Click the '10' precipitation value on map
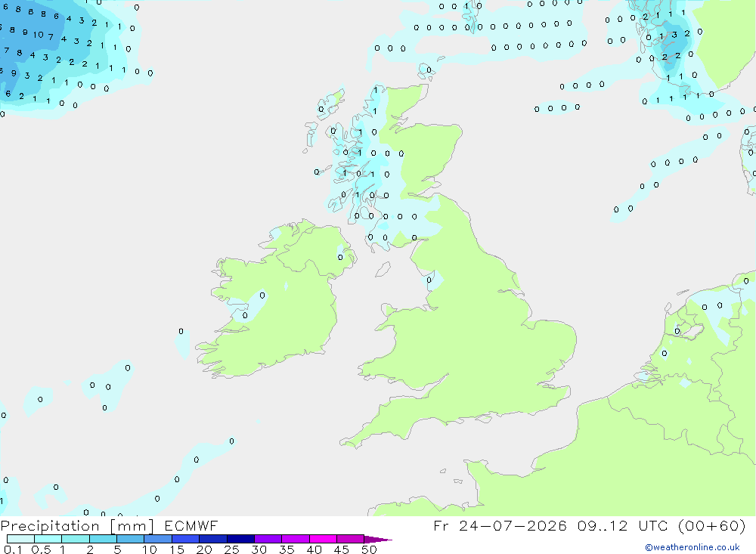This screenshot has width=756, height=554. [38, 35]
